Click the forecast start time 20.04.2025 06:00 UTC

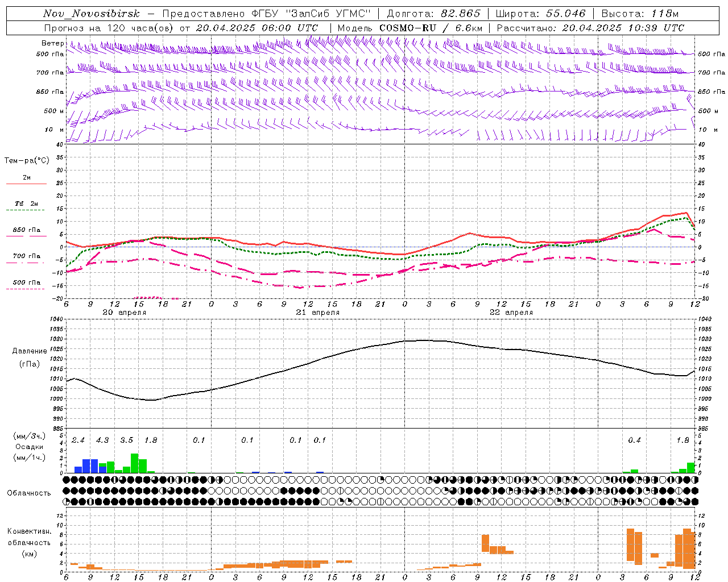pyautogui.click(x=257, y=28)
